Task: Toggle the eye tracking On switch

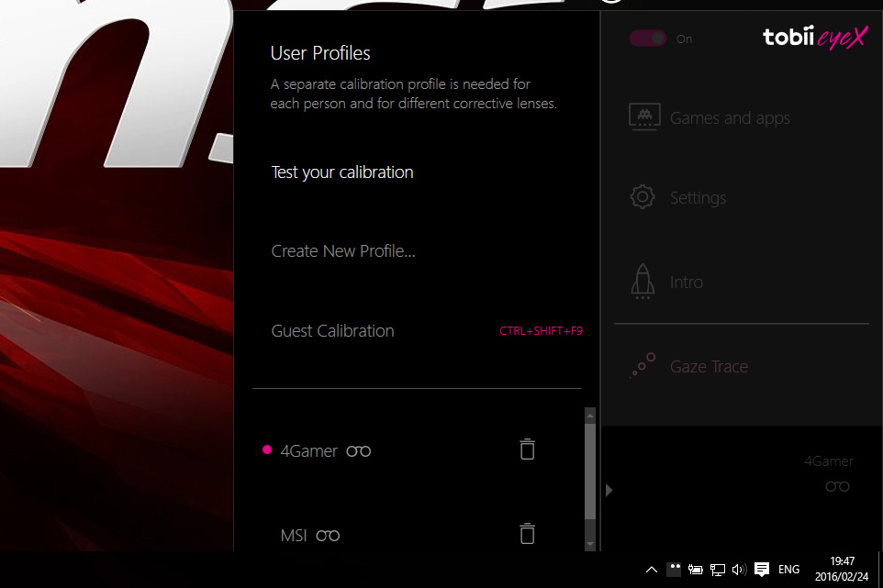Action: pos(648,39)
